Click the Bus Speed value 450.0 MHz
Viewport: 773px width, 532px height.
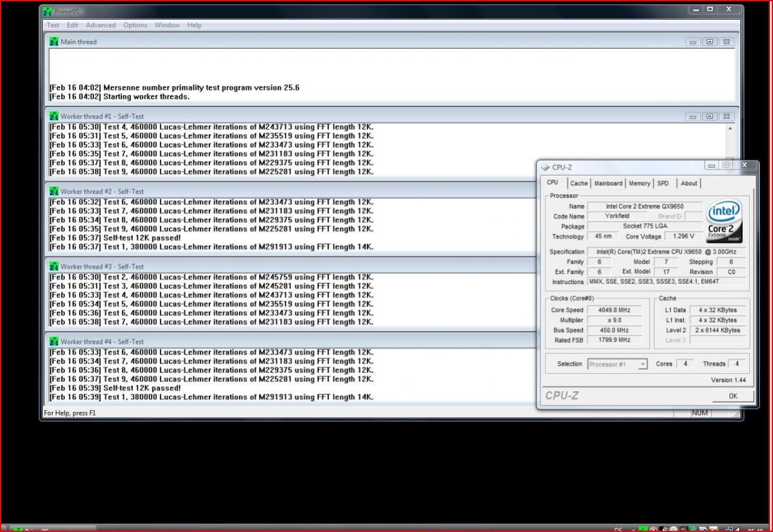pos(615,330)
